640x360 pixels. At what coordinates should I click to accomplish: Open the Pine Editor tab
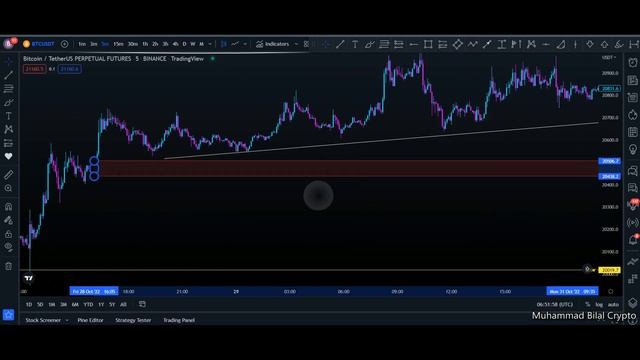click(91, 320)
